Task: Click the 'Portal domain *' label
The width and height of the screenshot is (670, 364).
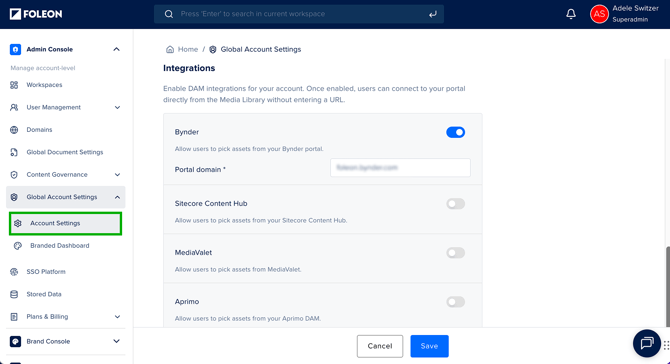Action: coord(200,170)
